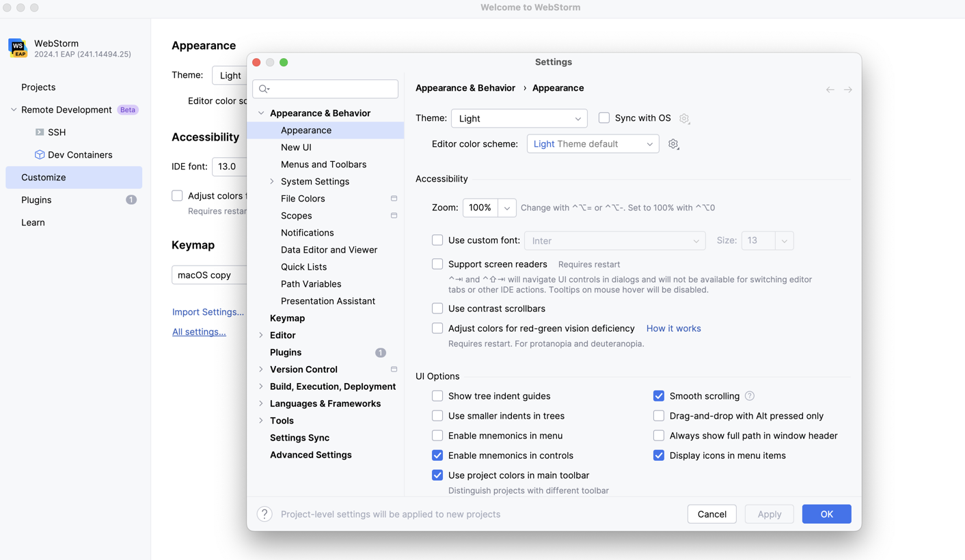Image resolution: width=965 pixels, height=560 pixels.
Task: Click the Dev Containers icon under Remote Development
Action: click(x=40, y=154)
